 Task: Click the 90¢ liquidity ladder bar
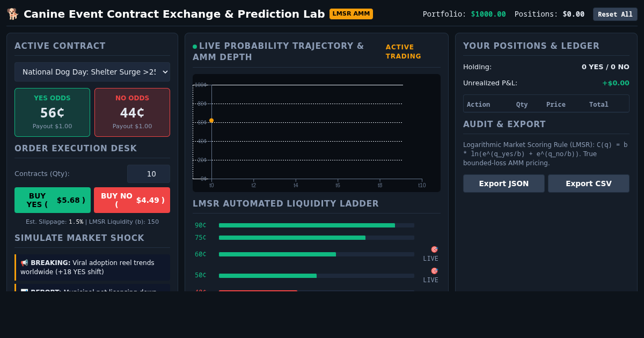tap(317, 225)
